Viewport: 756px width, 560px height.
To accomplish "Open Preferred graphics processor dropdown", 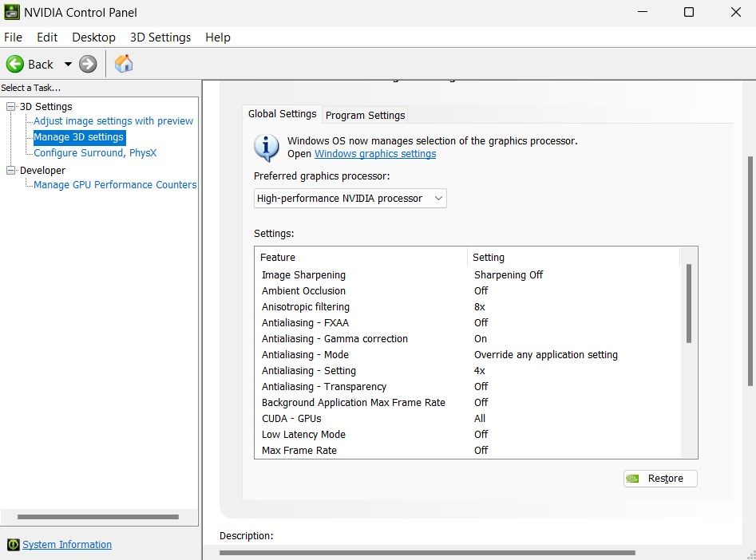I will click(x=350, y=199).
